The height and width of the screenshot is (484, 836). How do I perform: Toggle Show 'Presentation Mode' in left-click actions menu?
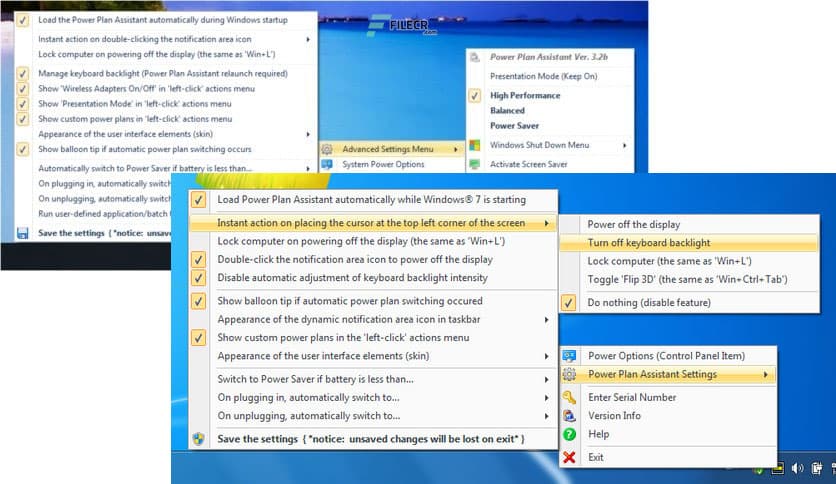[22, 104]
